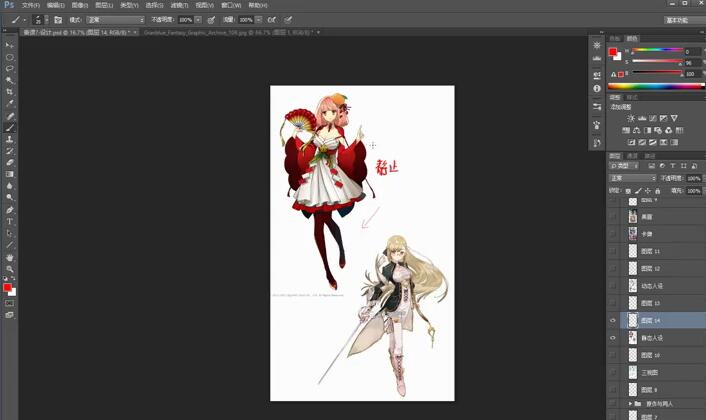Open brush blend mode dropdown in options bar
This screenshot has width=706, height=420.
pos(115,20)
